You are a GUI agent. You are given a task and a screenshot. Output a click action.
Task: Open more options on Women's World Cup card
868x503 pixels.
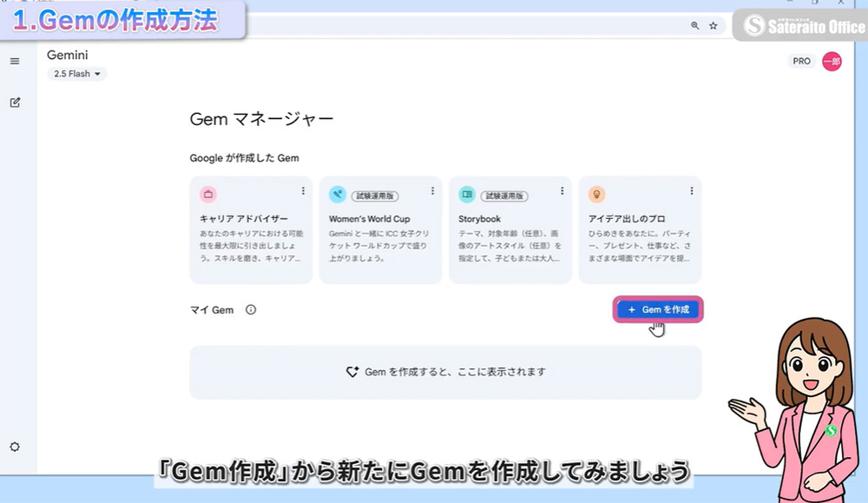pos(432,190)
